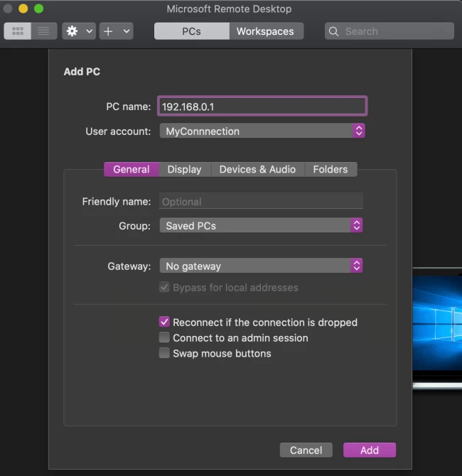Click the yellow minimize window button
462x476 pixels.
pyautogui.click(x=23, y=9)
